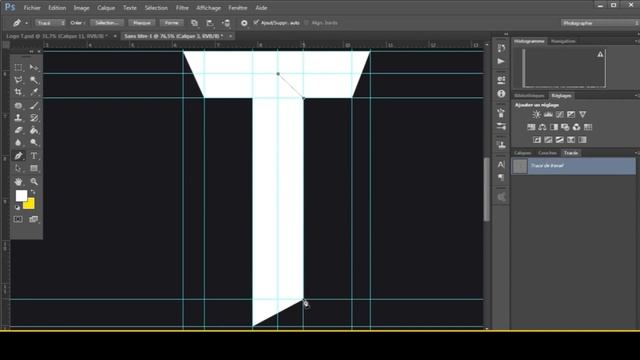Open path alignment options
The height and width of the screenshot is (360, 640).
[x=210, y=23]
